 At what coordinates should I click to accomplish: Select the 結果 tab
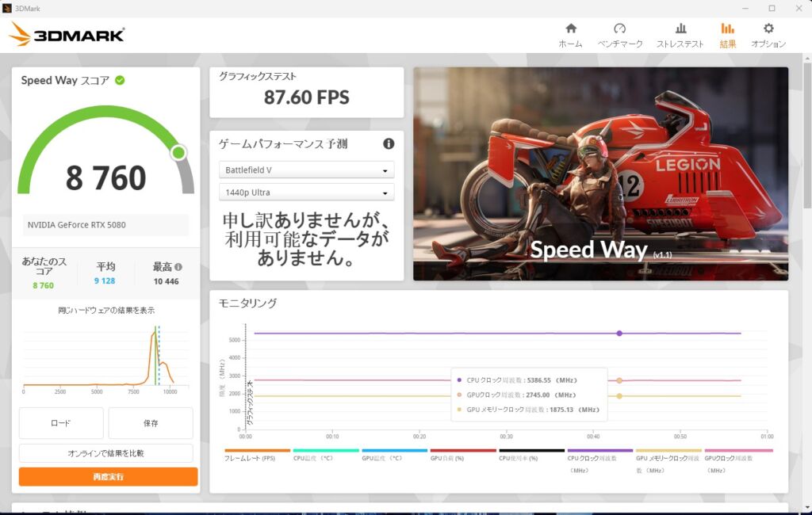click(x=728, y=35)
